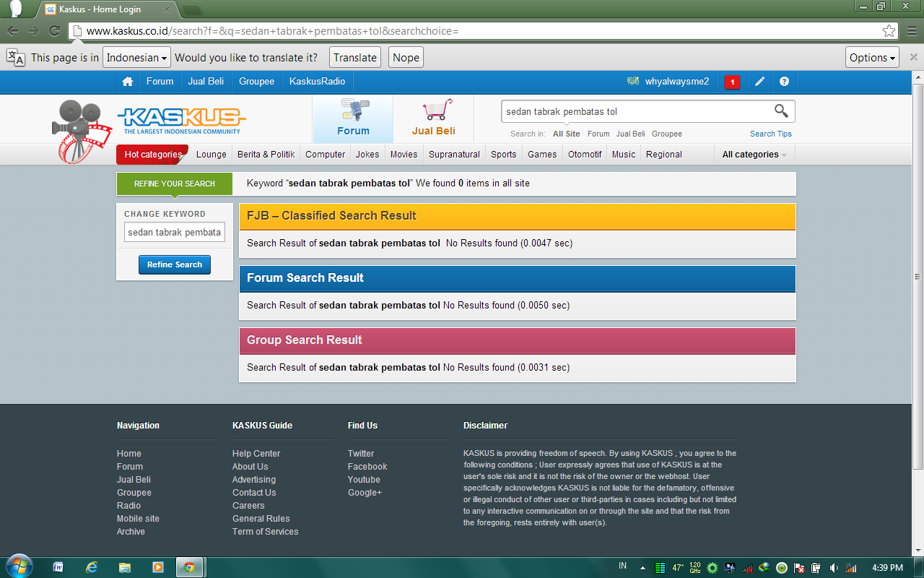Image resolution: width=924 pixels, height=578 pixels.
Task: Open the Jokes category
Action: click(x=367, y=155)
